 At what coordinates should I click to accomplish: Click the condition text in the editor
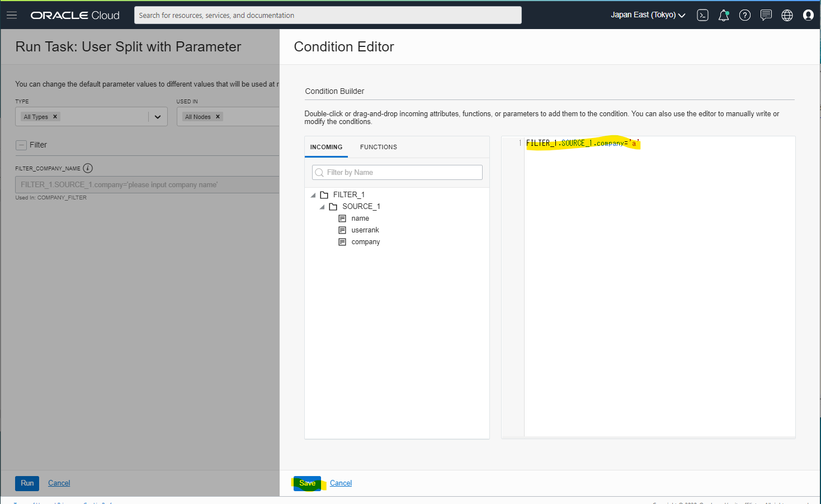[x=582, y=144]
